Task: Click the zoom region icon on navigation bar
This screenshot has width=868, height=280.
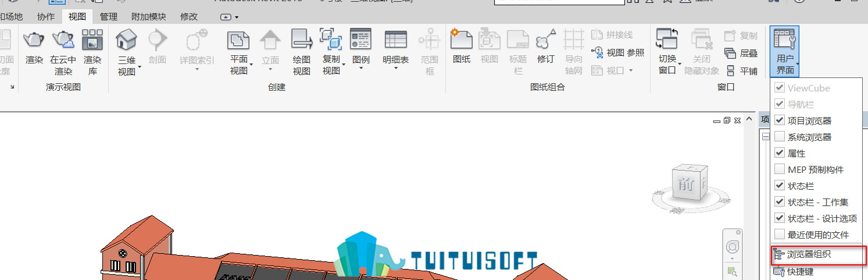Action: 733,271
